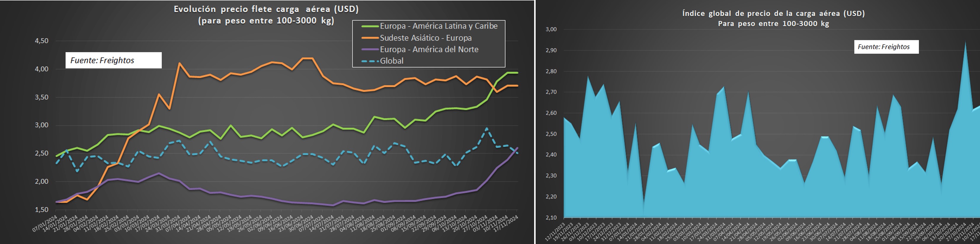Select the 'Europa - América Latina y Caribe' legend entry
The height and width of the screenshot is (244, 980).
(438, 26)
